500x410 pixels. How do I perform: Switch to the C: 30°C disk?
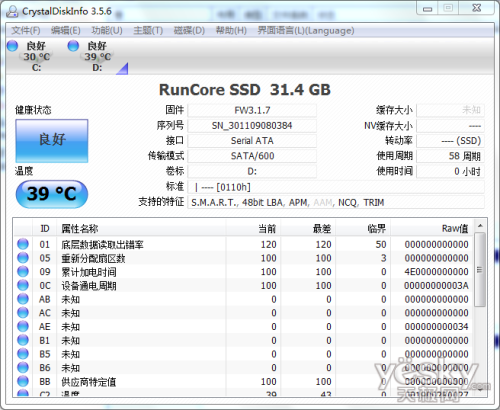coord(36,57)
